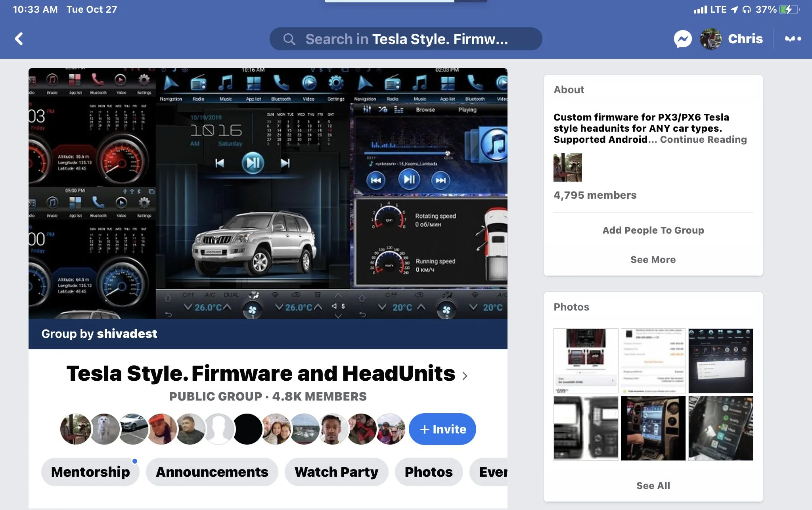Select the Mentorship tab
This screenshot has width=812, height=510.
click(x=90, y=472)
